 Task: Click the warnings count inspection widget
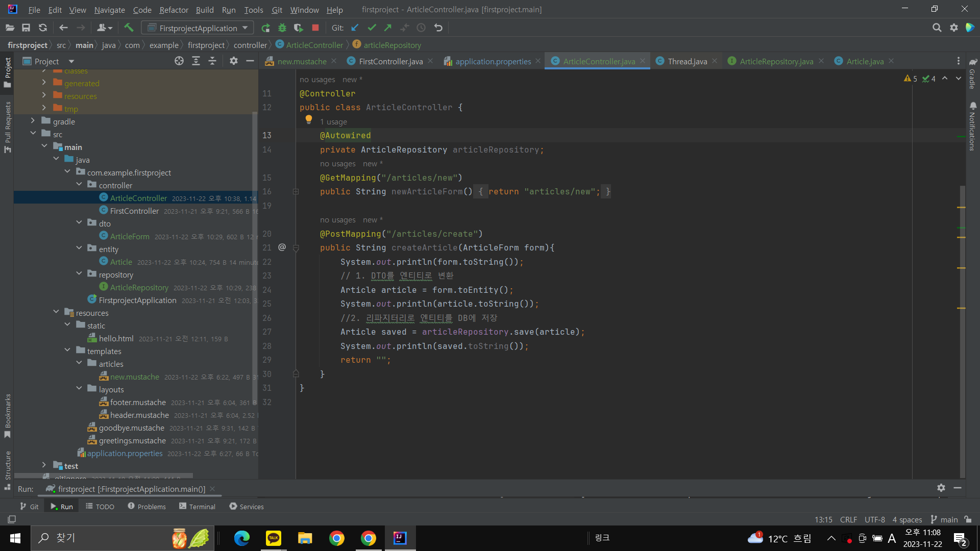coord(911,79)
